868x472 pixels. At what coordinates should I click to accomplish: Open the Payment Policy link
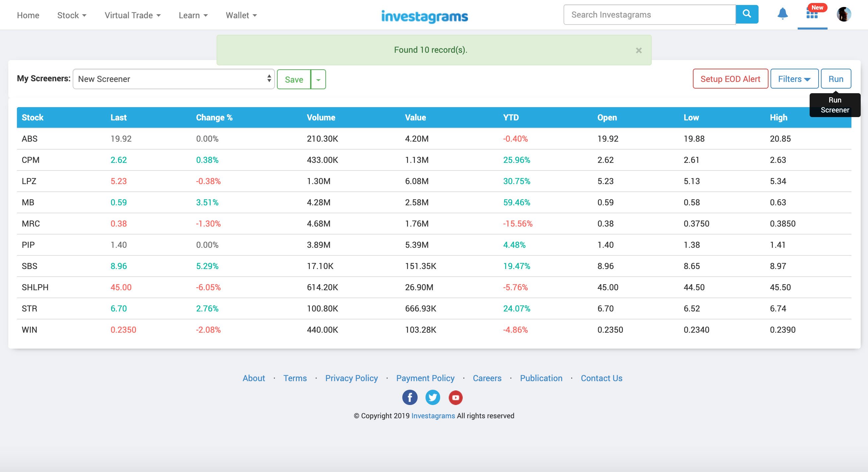tap(425, 378)
